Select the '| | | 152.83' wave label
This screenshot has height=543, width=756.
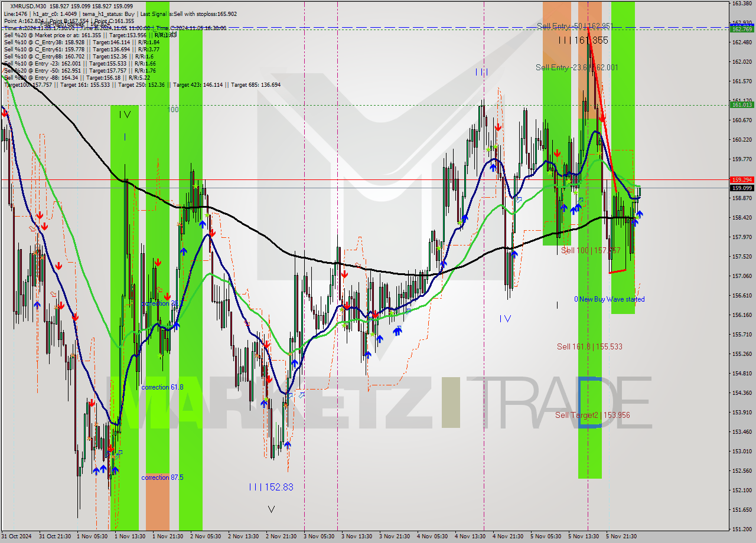tap(271, 487)
